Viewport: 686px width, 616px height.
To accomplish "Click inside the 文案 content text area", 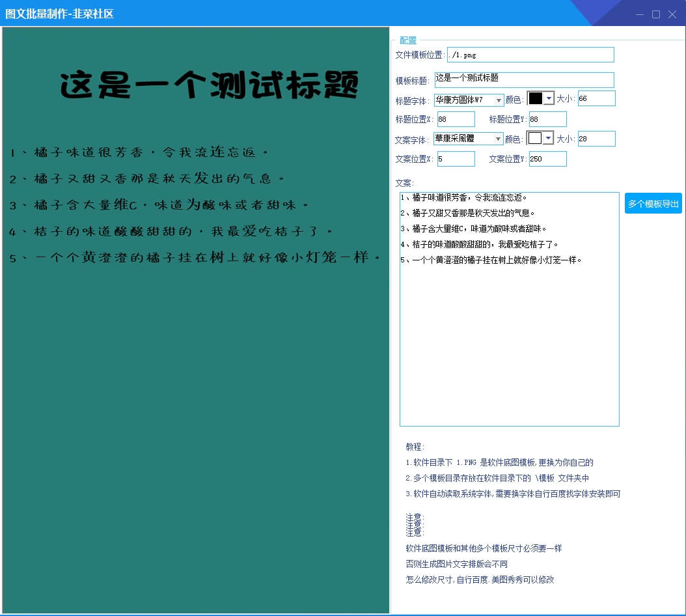I will click(509, 306).
